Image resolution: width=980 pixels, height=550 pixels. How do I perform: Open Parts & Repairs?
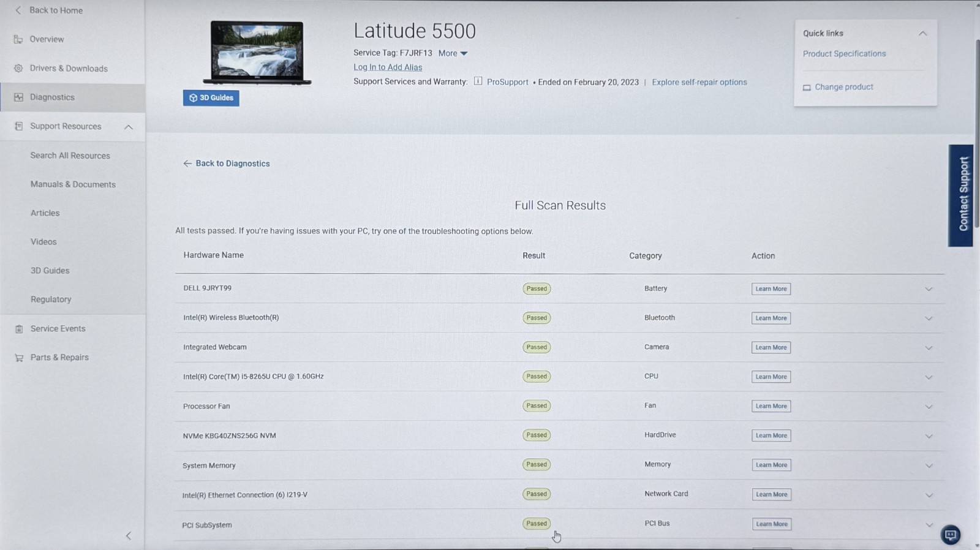tap(59, 358)
